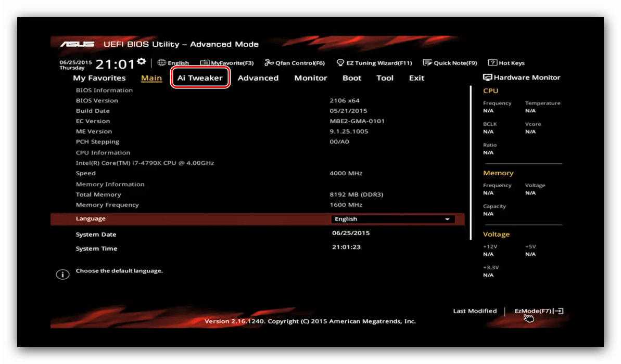Click the +12V label under Voltage
The height and width of the screenshot is (364, 621).
tap(490, 247)
